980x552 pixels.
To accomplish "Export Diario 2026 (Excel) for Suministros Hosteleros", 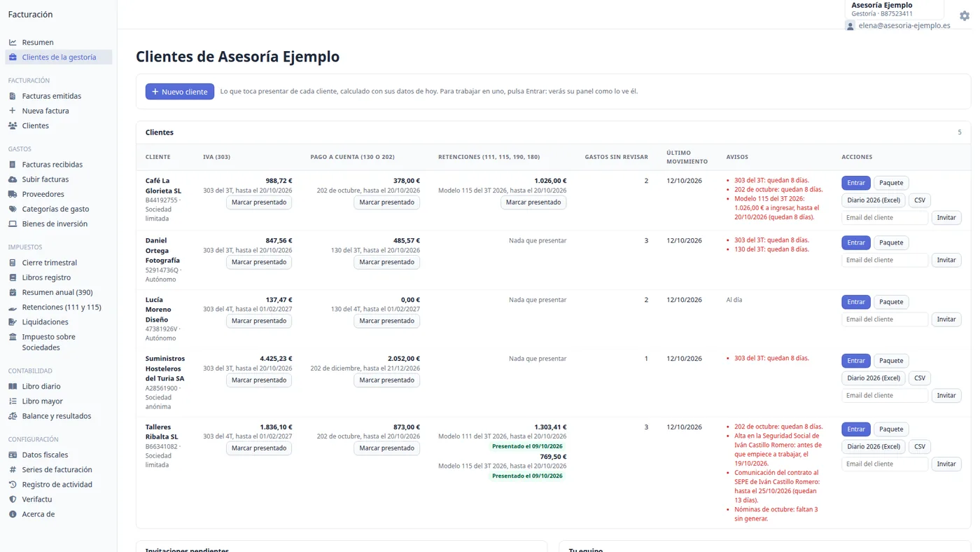I will [874, 378].
